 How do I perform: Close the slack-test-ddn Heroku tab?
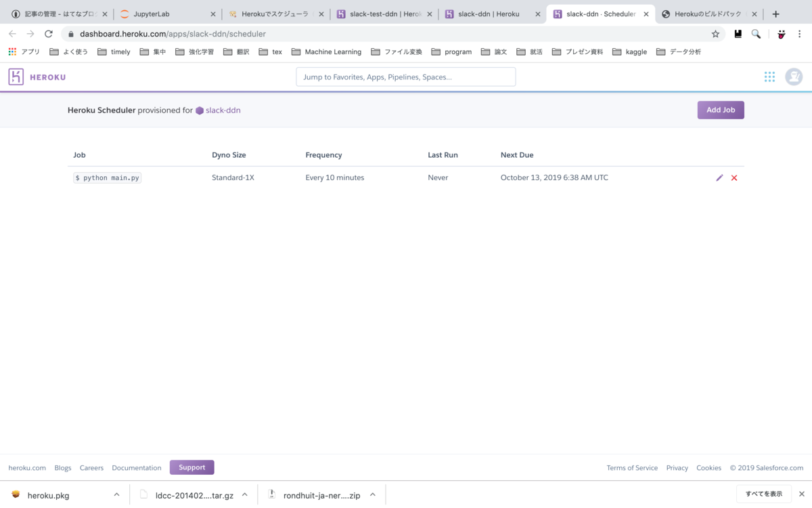[429, 14]
